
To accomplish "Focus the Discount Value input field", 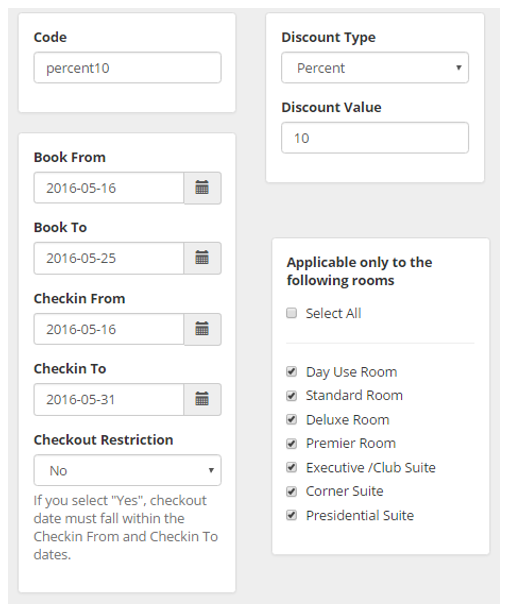I will 375,138.
